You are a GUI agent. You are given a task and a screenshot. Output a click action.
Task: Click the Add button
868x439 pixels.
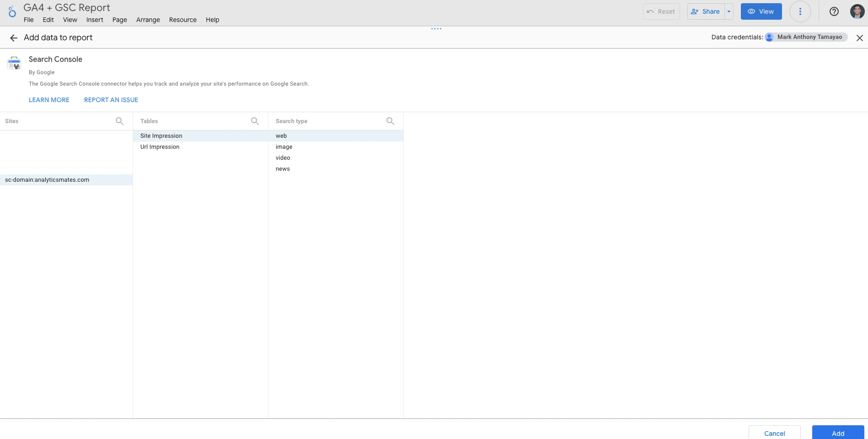pyautogui.click(x=838, y=433)
